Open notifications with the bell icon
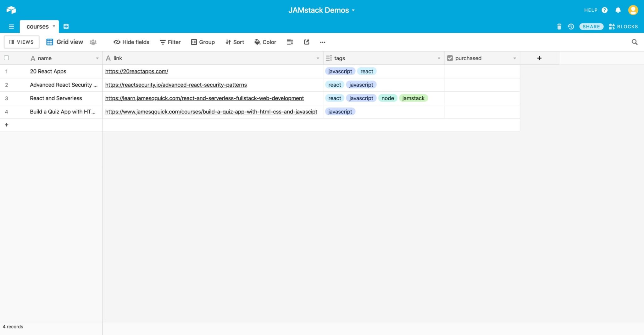Viewport: 644px width, 335px height. coord(618,10)
